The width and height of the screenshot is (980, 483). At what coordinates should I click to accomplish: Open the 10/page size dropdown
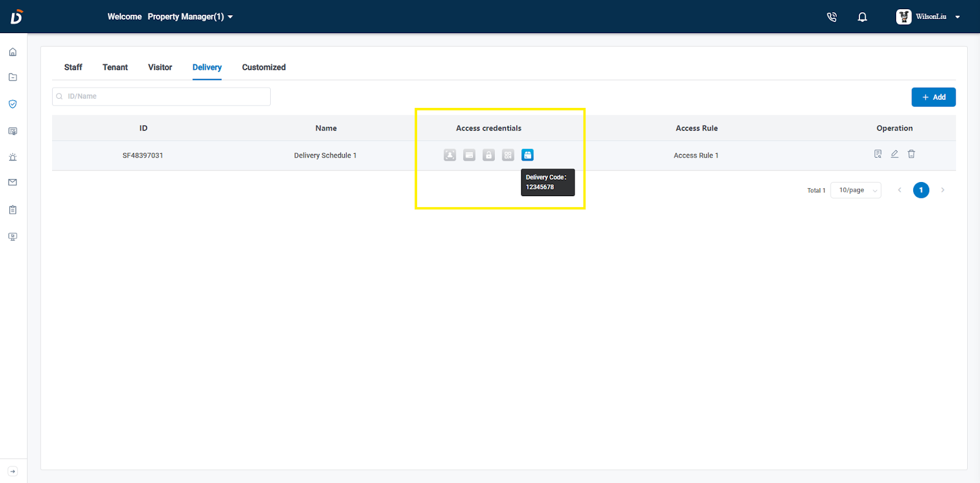point(856,190)
